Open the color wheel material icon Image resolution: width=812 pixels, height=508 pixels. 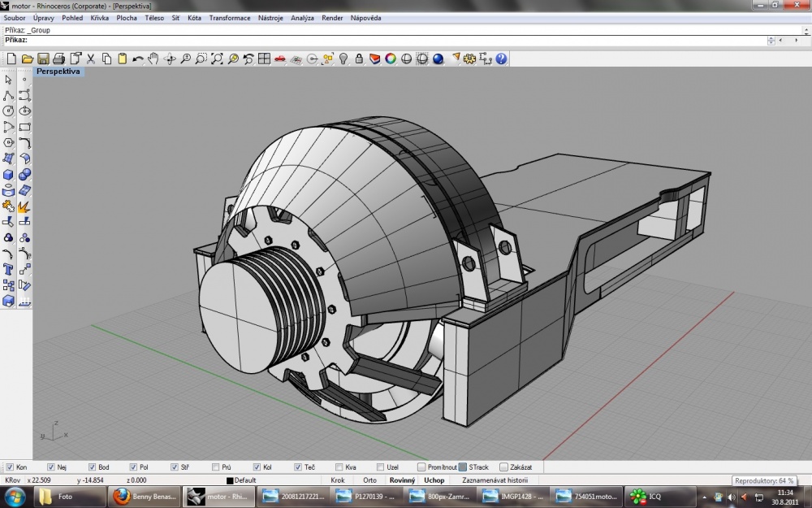pos(391,59)
